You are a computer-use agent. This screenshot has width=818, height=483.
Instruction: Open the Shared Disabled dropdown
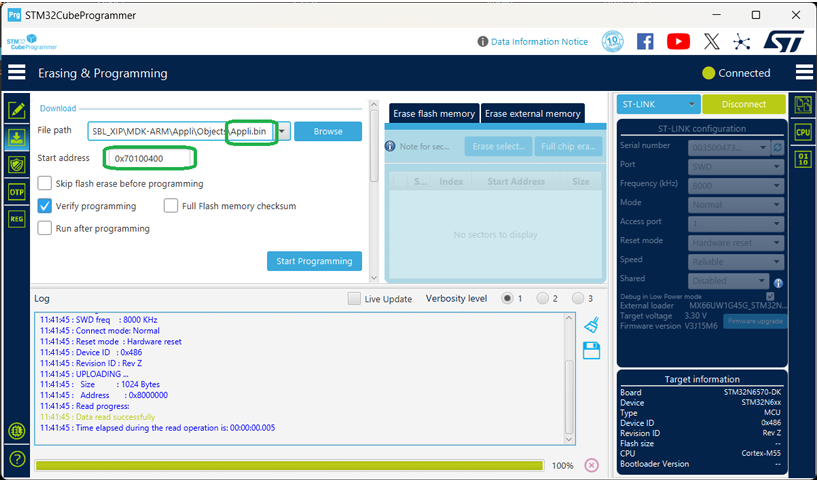click(729, 281)
